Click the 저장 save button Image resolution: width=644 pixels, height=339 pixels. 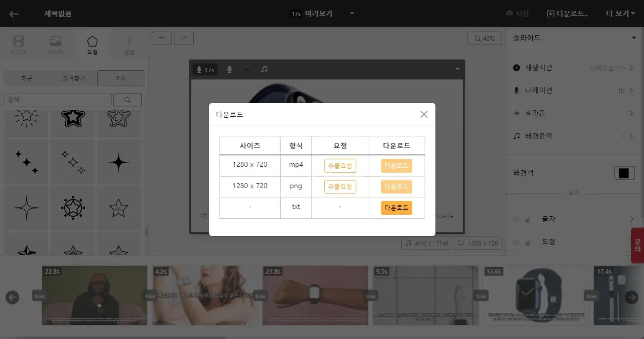pos(517,14)
